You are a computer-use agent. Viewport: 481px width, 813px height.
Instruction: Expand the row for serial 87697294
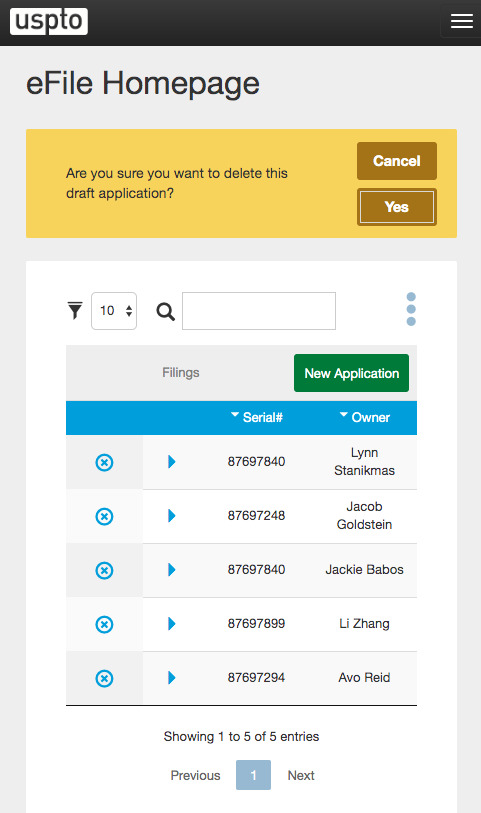click(x=172, y=678)
